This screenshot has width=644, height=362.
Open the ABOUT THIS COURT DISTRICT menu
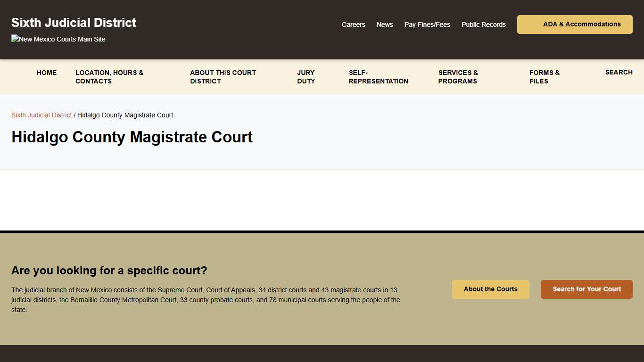coord(223,77)
